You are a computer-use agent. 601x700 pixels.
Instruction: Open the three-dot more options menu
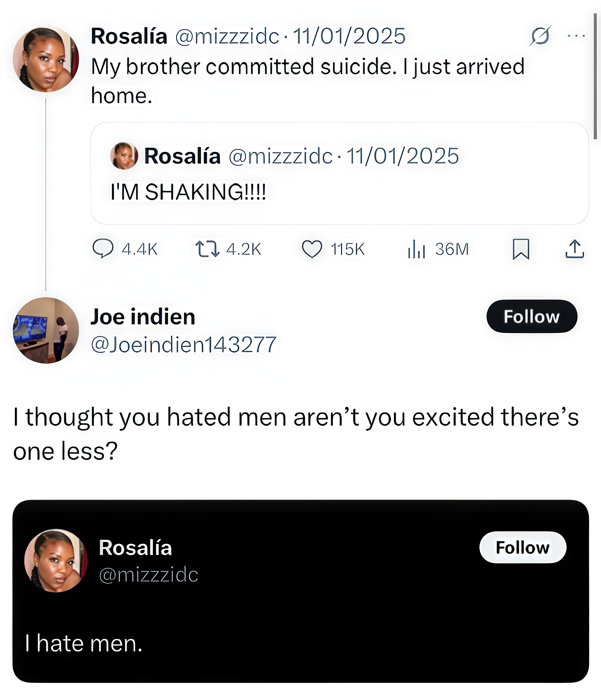(576, 36)
